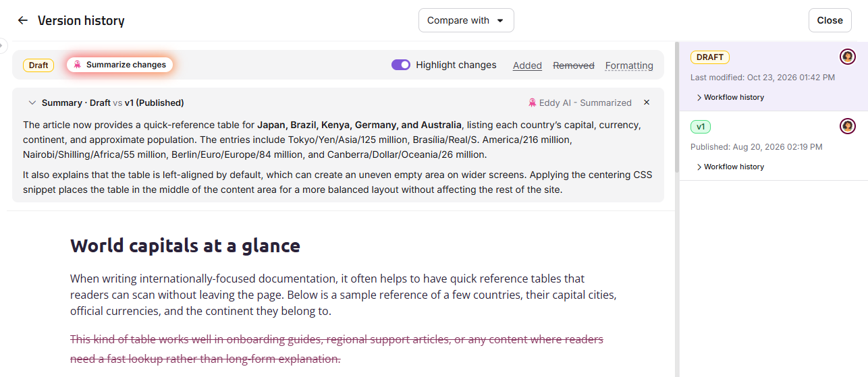
Task: Click the Summarize changes button
Action: point(120,65)
